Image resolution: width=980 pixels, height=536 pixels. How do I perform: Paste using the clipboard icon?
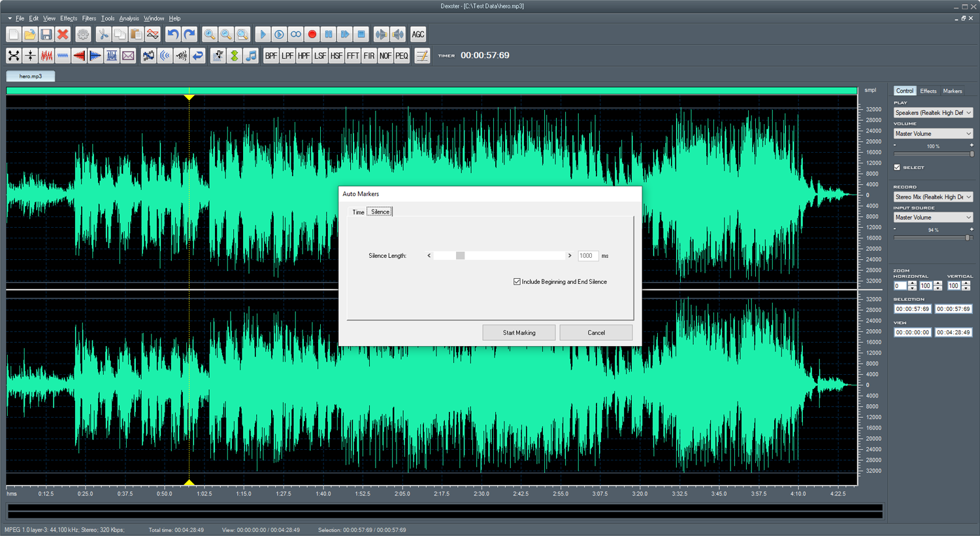(x=136, y=35)
